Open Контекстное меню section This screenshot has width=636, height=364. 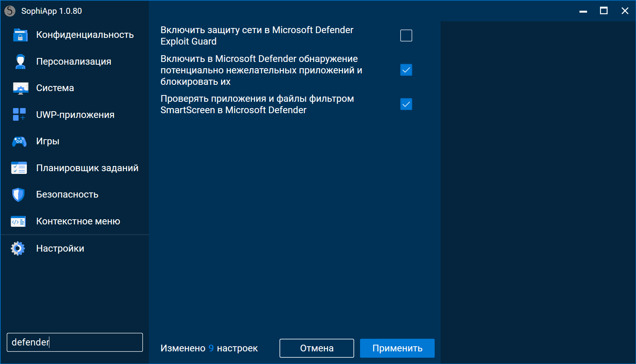[x=78, y=221]
